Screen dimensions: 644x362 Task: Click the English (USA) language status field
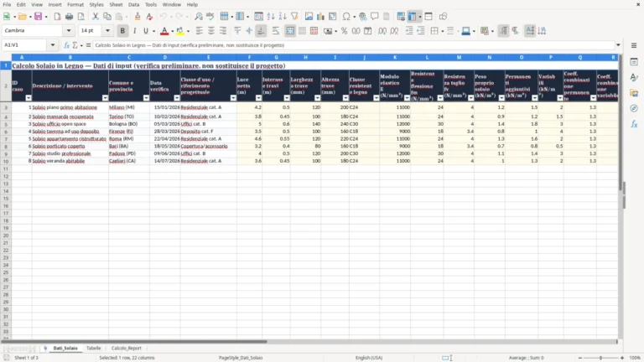pos(369,358)
